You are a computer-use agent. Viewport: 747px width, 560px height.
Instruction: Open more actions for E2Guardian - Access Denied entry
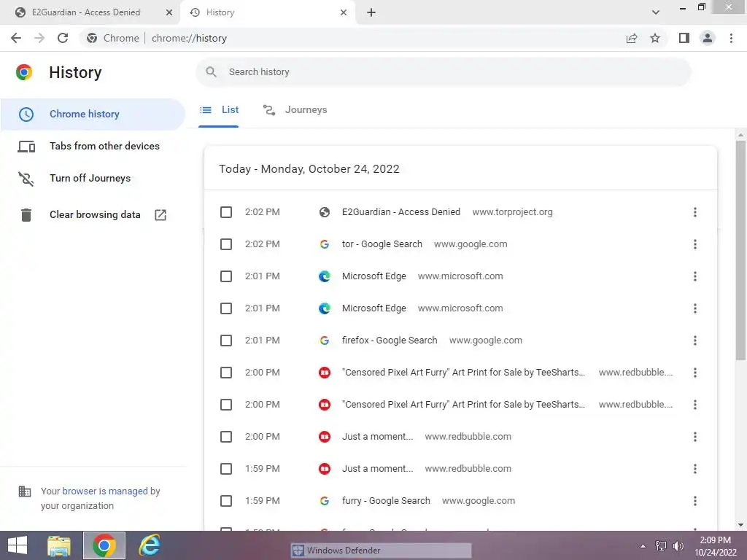(x=695, y=212)
